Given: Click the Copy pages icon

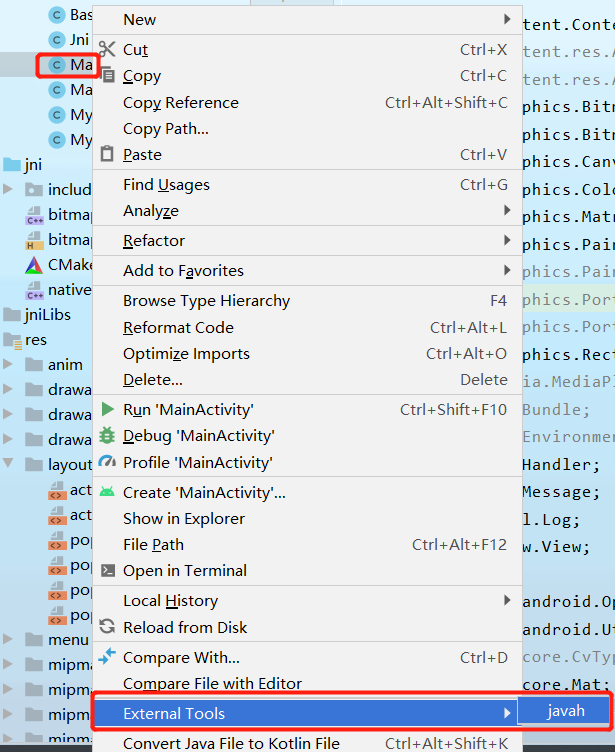Looking at the screenshot, I should [108, 74].
